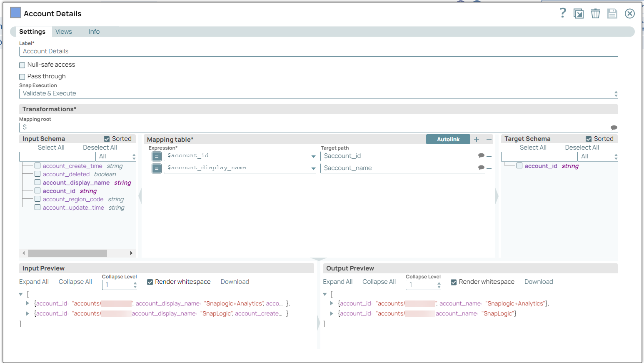Viewport: 644px width, 363px height.
Task: Open the snap help documentation
Action: coord(562,13)
